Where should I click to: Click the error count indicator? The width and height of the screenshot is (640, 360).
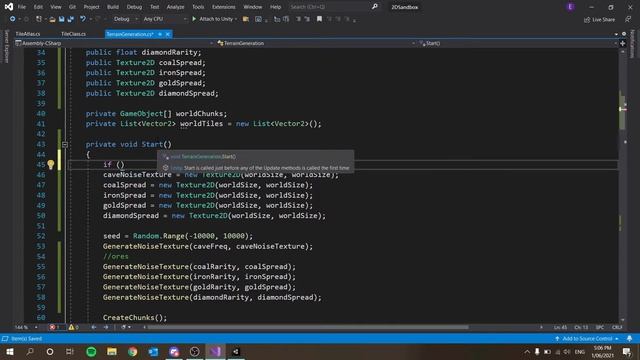coord(55,327)
